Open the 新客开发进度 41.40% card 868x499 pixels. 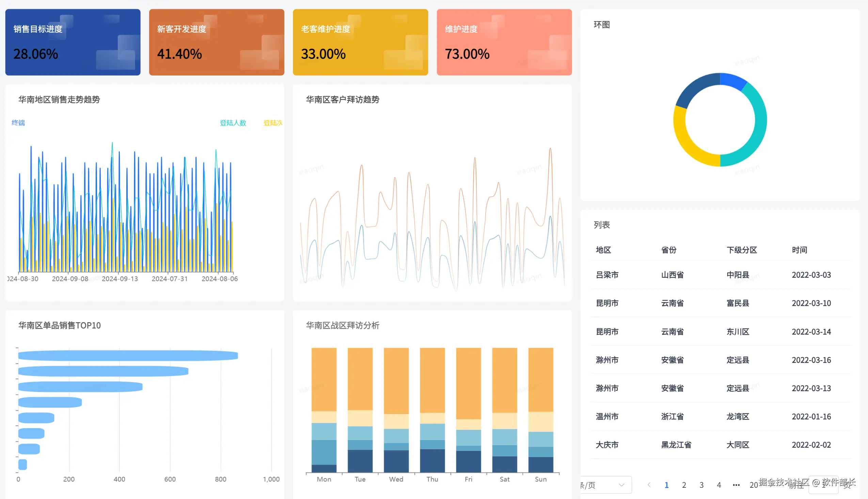[x=217, y=42]
